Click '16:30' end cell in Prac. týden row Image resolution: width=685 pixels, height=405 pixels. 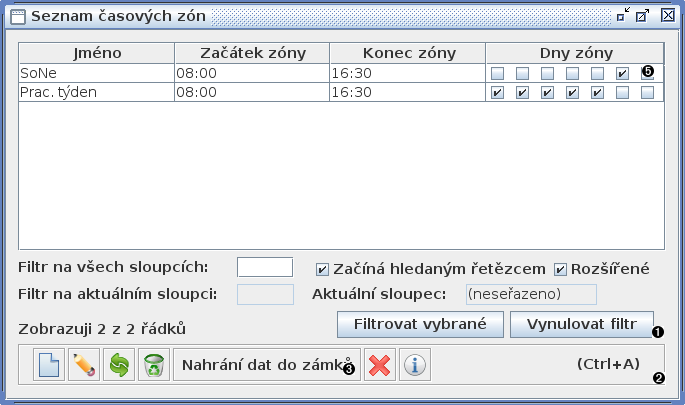click(x=408, y=92)
